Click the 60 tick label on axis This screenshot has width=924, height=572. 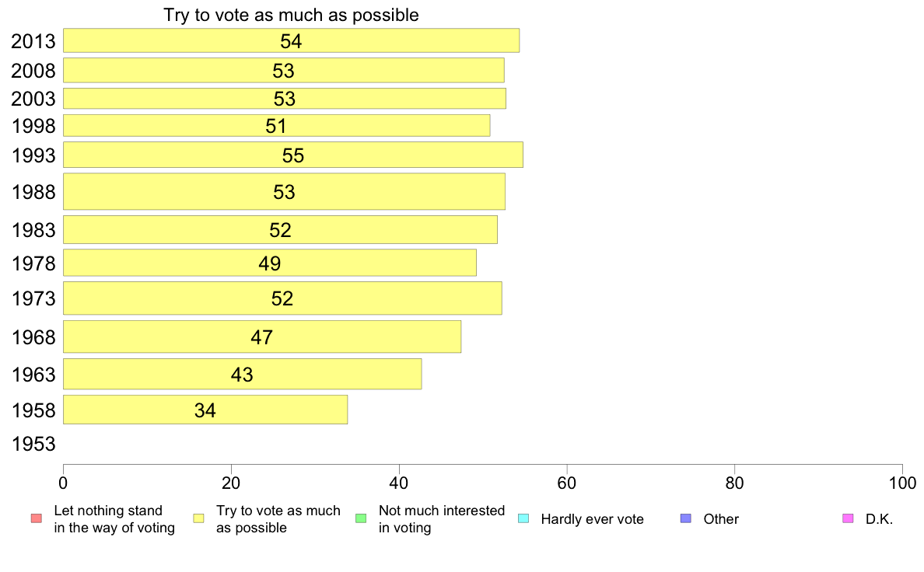(567, 483)
